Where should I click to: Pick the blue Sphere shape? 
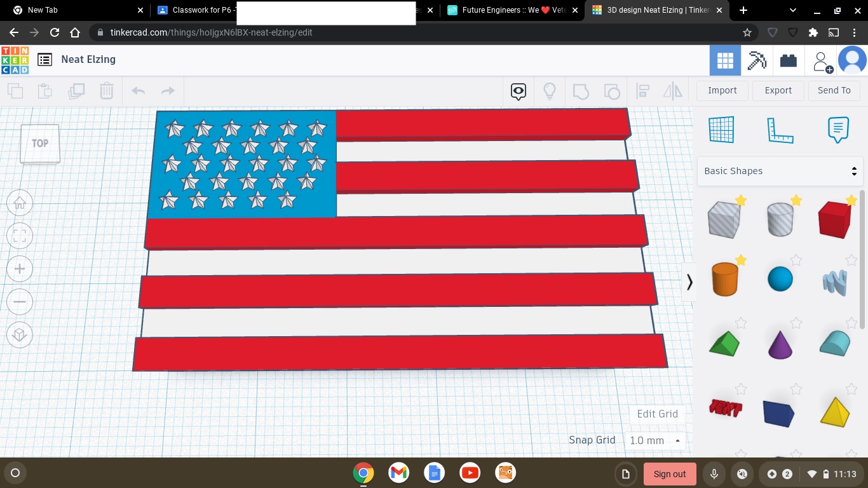pos(780,279)
